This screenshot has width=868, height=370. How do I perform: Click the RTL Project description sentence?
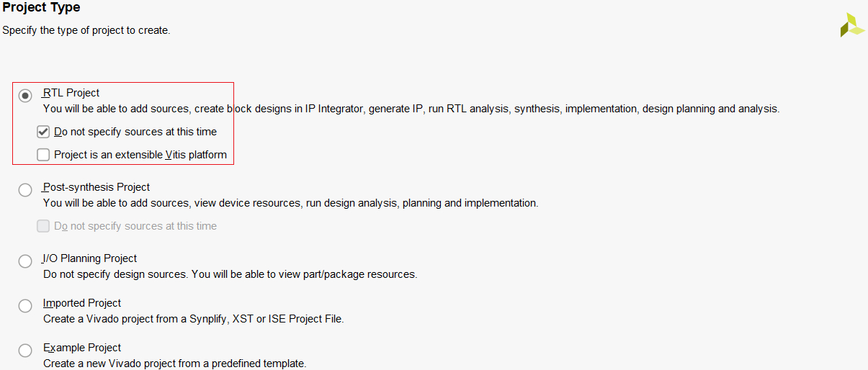pyautogui.click(x=411, y=109)
